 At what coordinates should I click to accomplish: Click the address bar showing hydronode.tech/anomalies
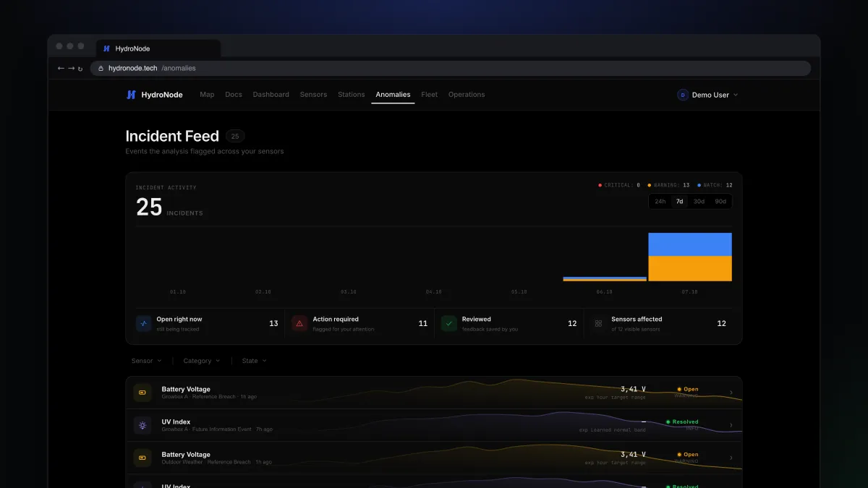coord(450,68)
